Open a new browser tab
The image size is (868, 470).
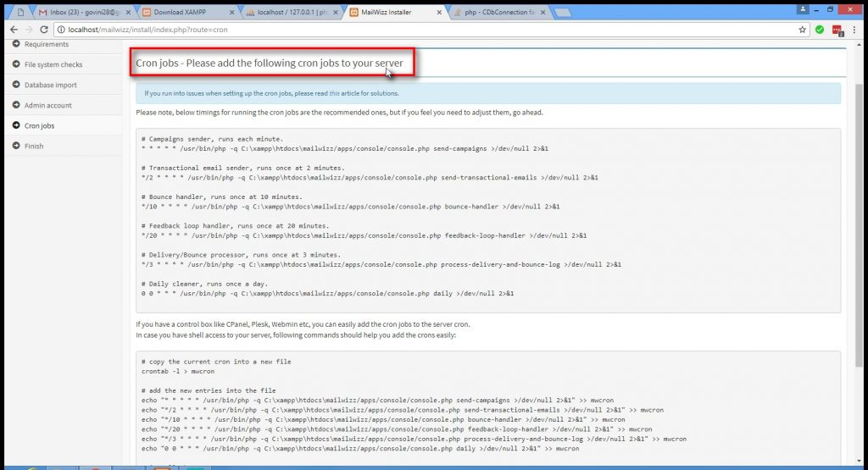pos(563,13)
